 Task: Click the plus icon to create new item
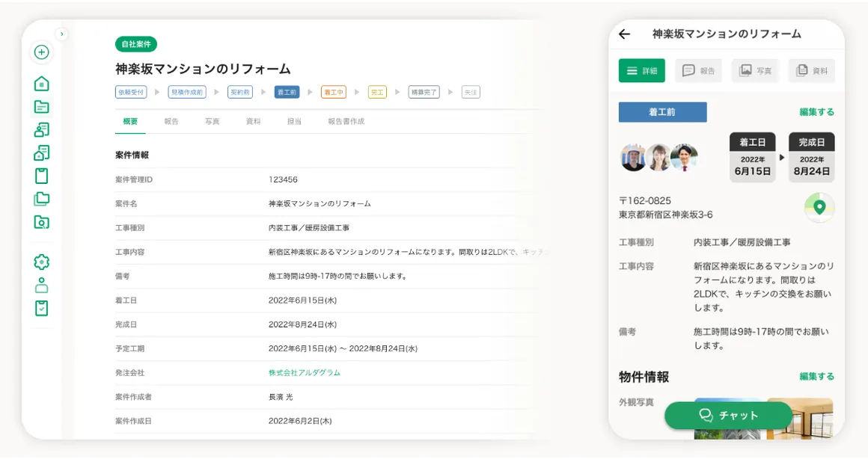(42, 52)
